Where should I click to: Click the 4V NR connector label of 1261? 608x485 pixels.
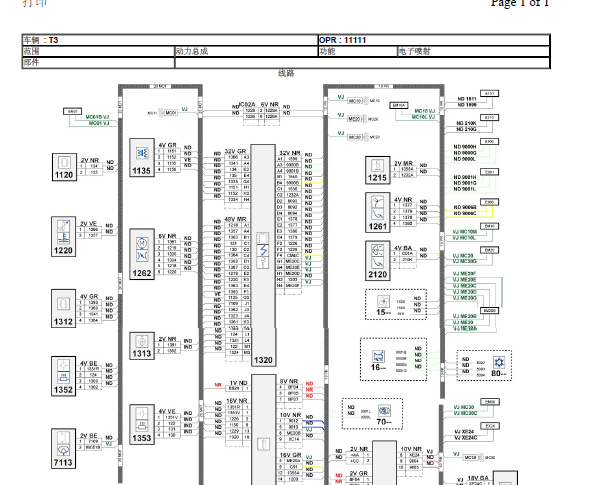403,200
